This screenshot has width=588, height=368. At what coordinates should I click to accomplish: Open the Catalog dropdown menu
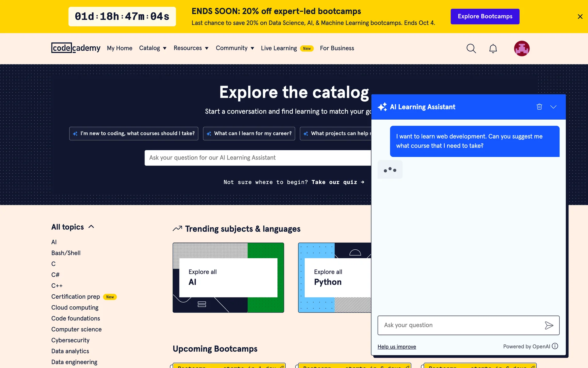coord(153,48)
